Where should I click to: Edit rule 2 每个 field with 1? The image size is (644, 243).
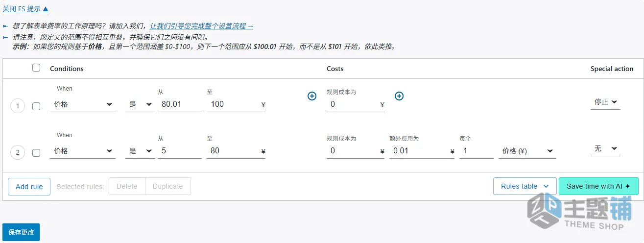point(477,151)
